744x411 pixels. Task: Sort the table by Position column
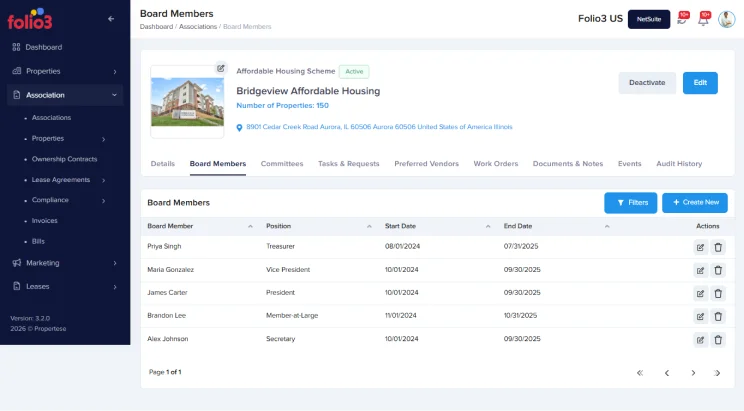point(369,226)
